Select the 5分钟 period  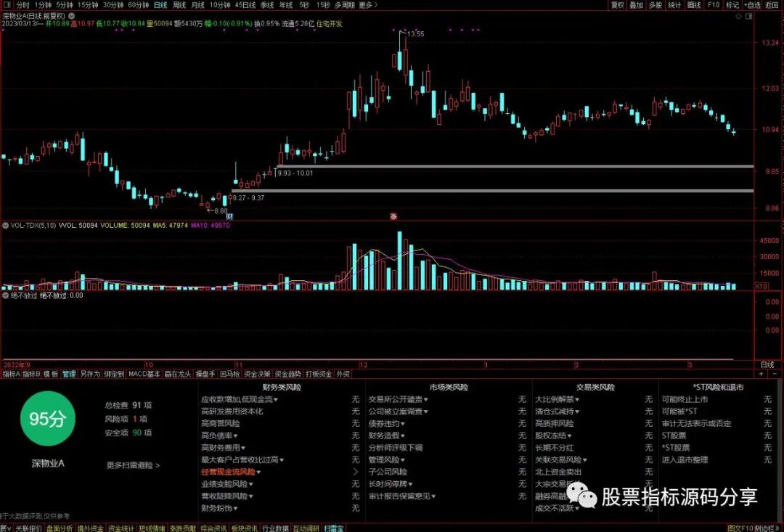64,5
